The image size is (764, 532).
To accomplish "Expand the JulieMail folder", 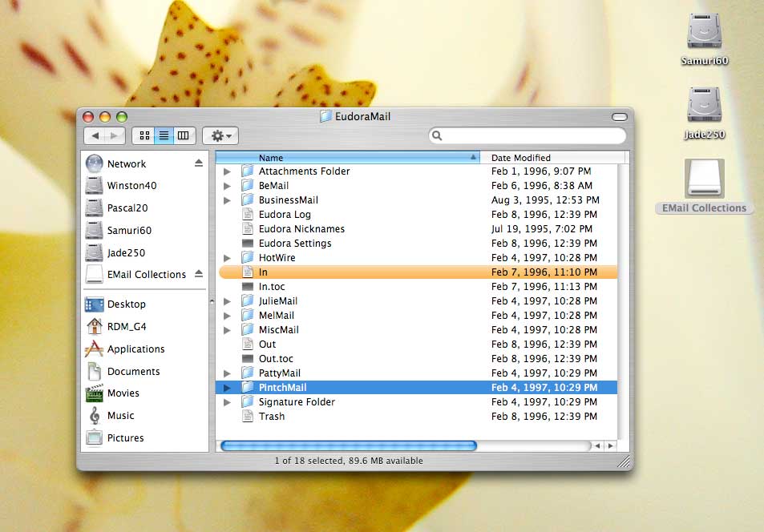I will click(227, 301).
